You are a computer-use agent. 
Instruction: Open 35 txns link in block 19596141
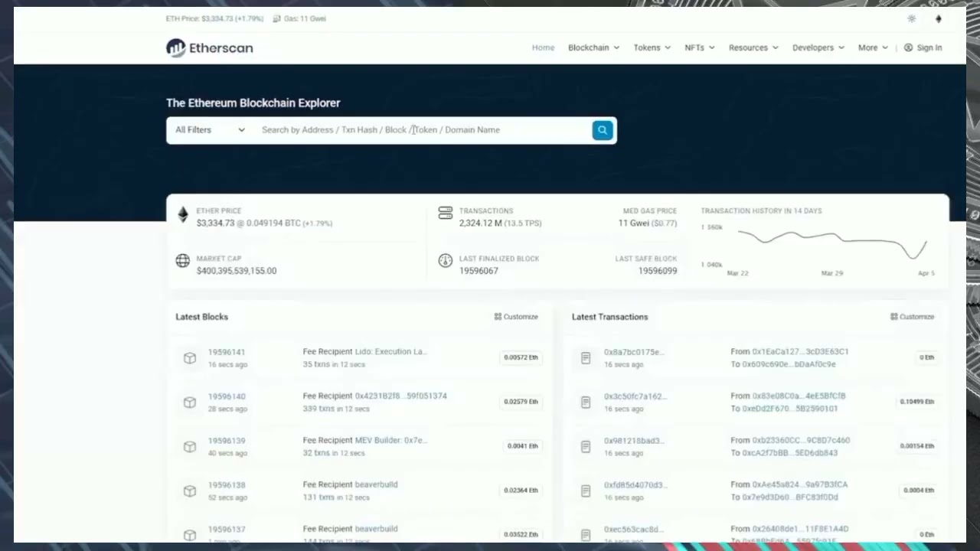point(316,364)
